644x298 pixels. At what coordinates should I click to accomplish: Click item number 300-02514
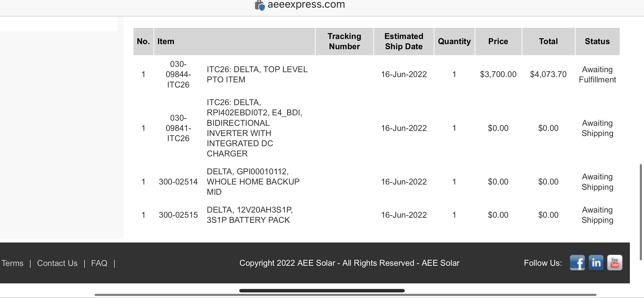(x=178, y=182)
